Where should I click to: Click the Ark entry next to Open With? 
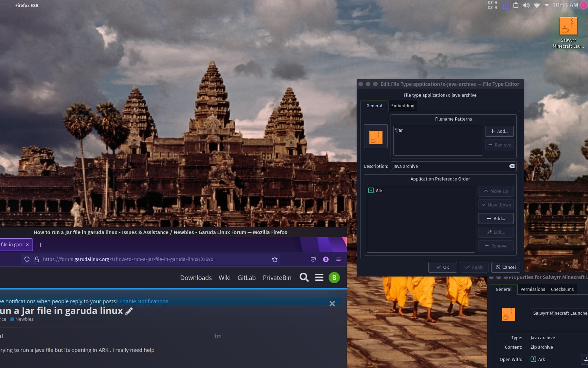tap(538, 359)
